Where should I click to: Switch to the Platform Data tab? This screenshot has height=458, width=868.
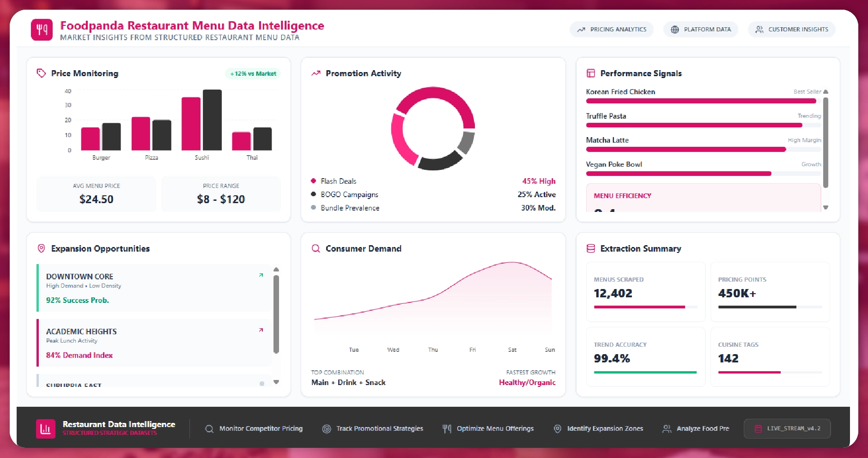tap(700, 30)
